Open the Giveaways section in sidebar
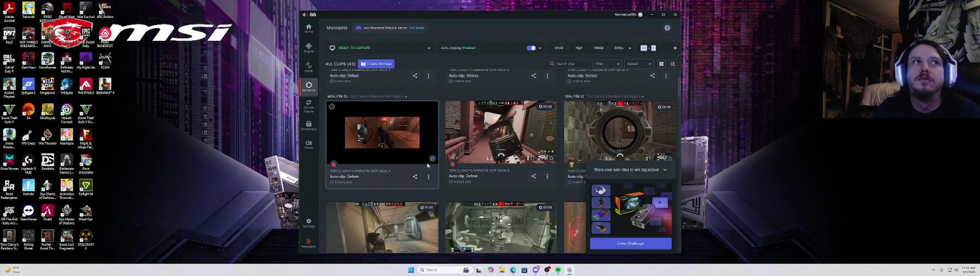Screen dimensions: 980x276 click(x=309, y=126)
